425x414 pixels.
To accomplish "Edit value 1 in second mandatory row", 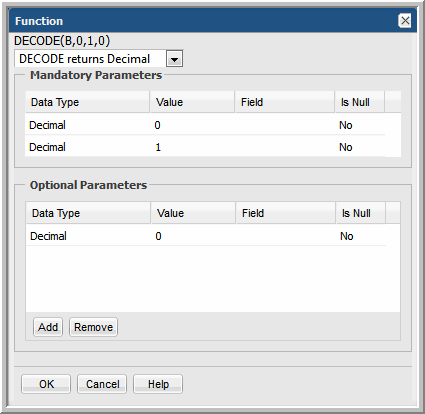I will (158, 147).
